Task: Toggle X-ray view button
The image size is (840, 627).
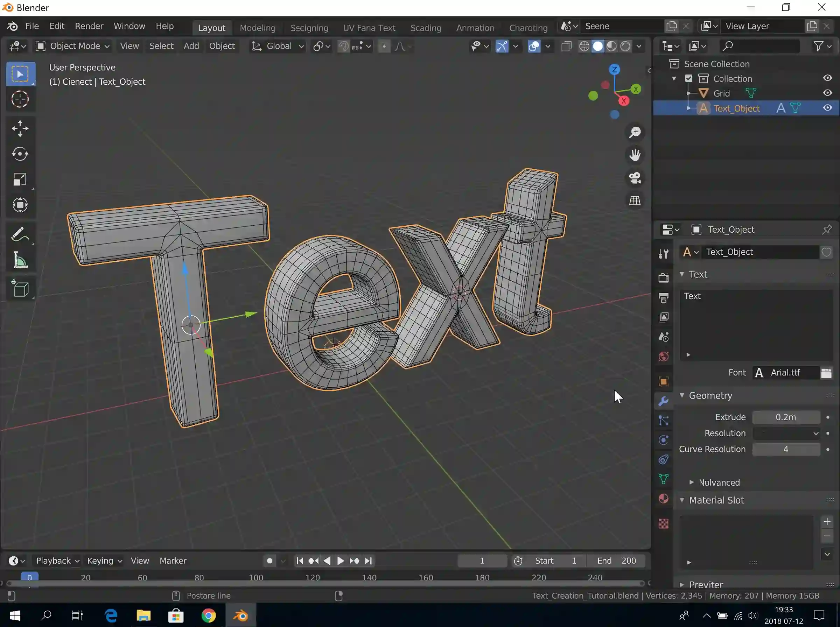Action: coord(566,46)
